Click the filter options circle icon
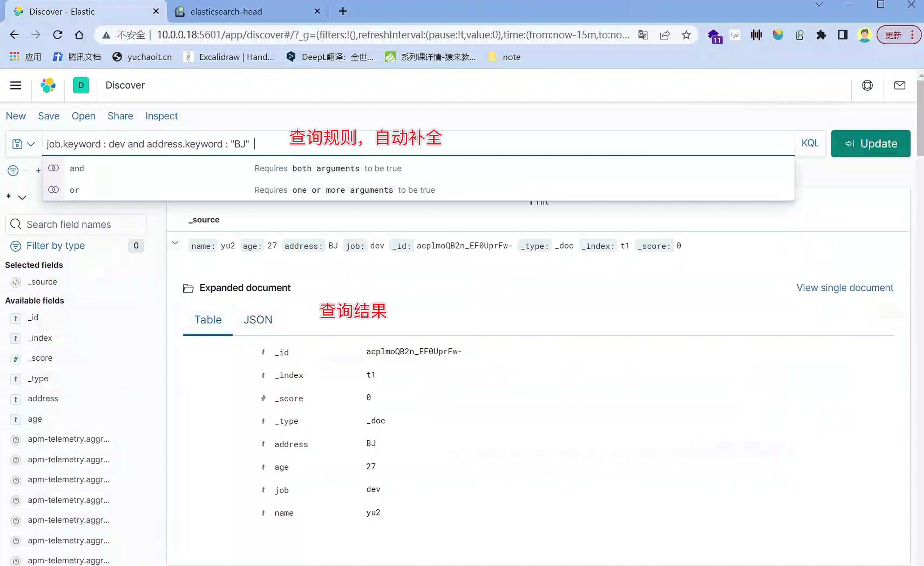 click(13, 171)
